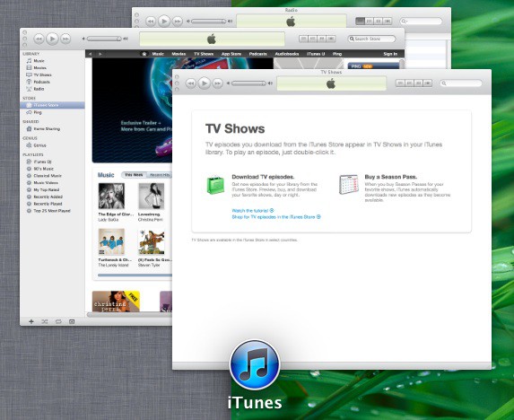514x420 pixels.
Task: Go forward with the store forward arrow
Action: tap(100, 54)
